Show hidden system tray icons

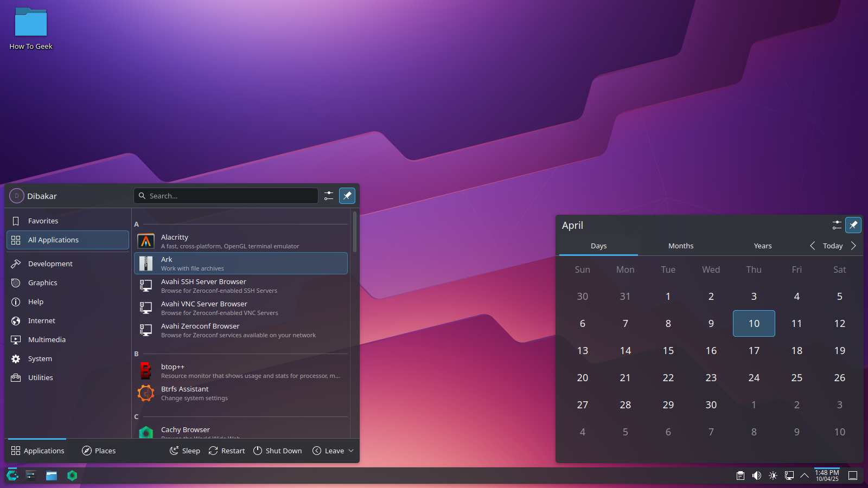[805, 476]
